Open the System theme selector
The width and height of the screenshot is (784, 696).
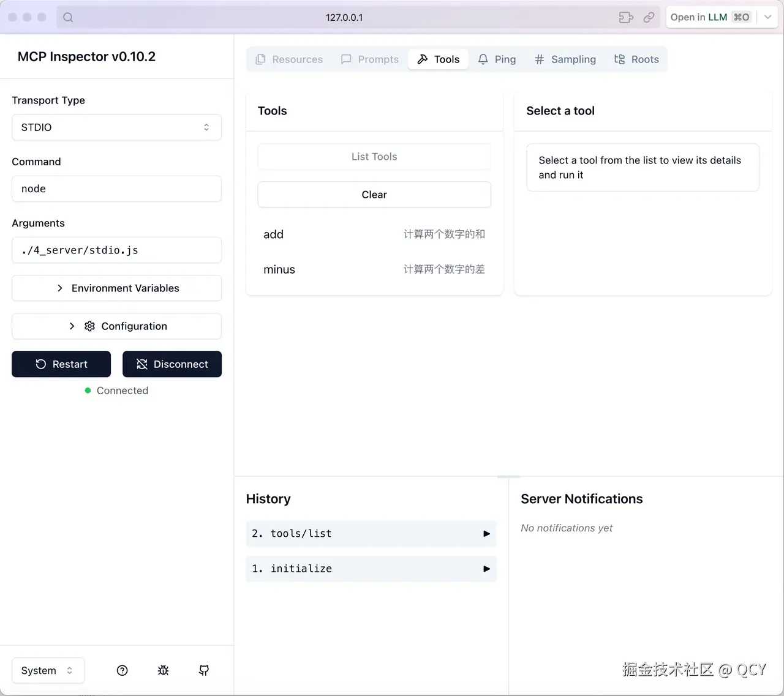[48, 670]
